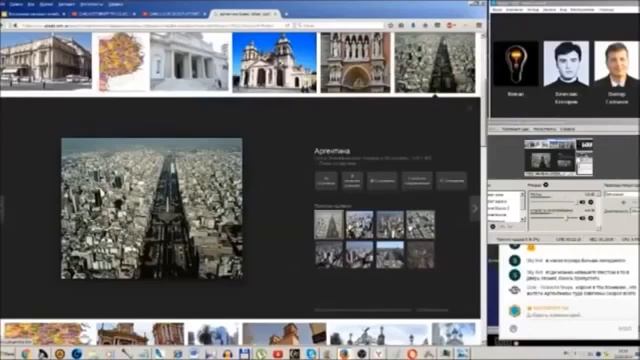
Task: Click the Windows Start button
Action: [7, 353]
